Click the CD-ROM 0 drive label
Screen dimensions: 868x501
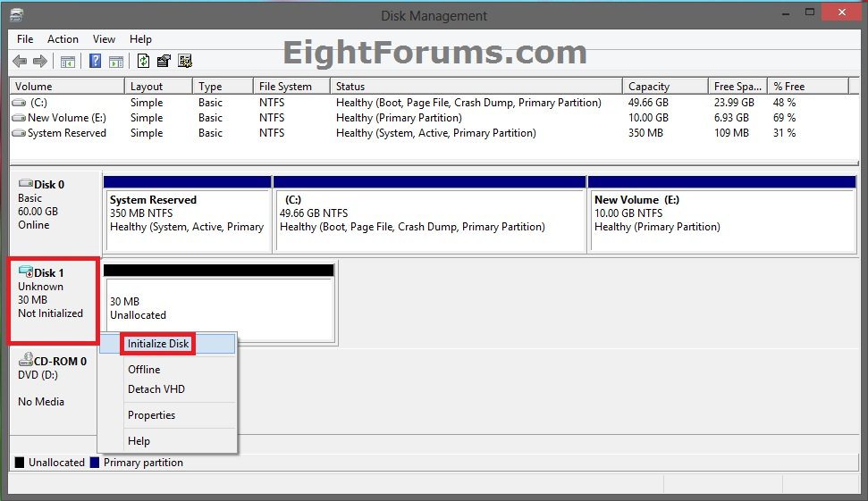(54, 362)
